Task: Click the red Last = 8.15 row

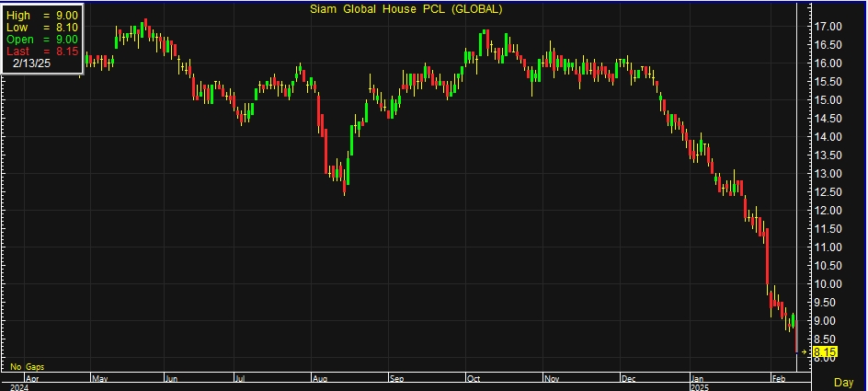Action: (41, 52)
